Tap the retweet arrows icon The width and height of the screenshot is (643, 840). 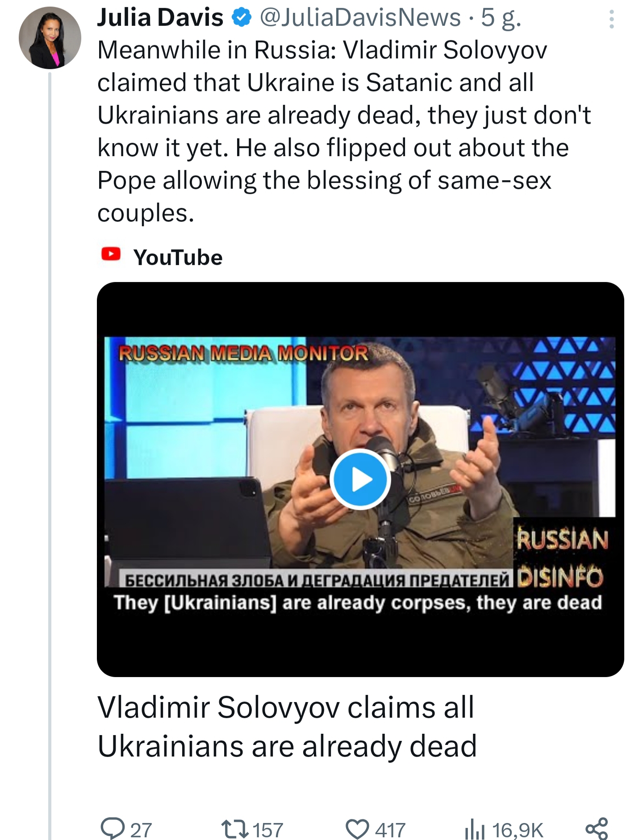tap(235, 829)
